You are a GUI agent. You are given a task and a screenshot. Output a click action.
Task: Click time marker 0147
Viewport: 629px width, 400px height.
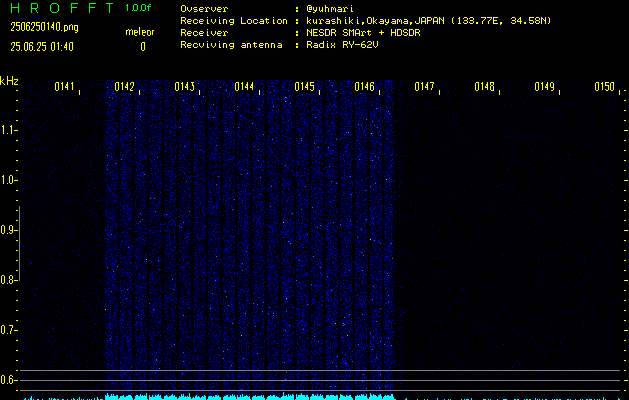pyautogui.click(x=424, y=86)
